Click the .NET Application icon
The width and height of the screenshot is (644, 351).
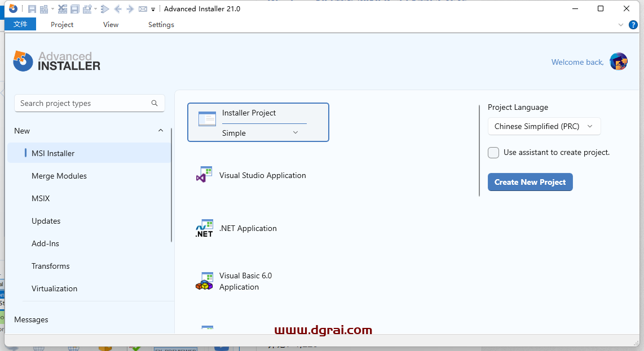204,228
